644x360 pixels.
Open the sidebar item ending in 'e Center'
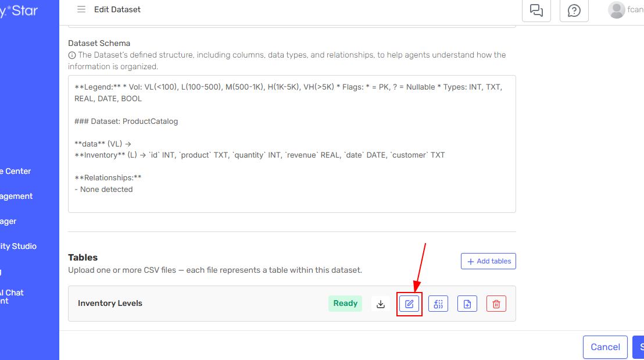click(x=16, y=171)
